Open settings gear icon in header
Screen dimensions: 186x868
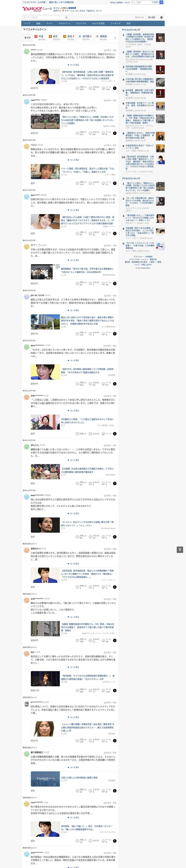pos(161,18)
